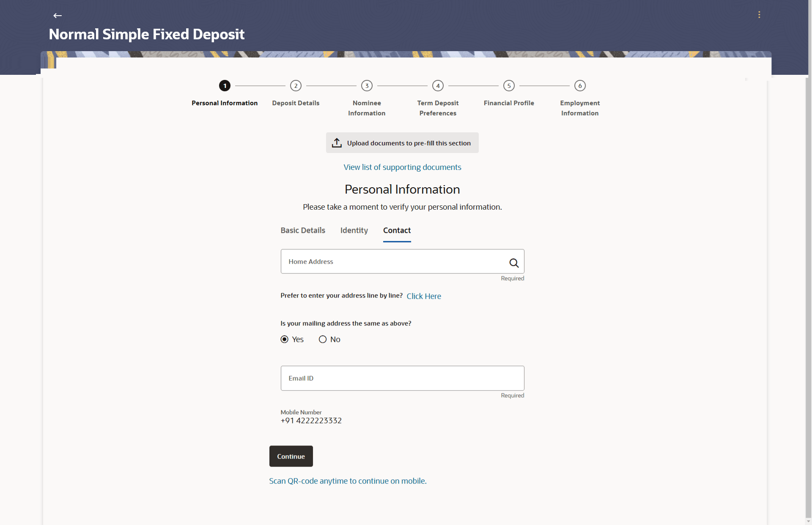
Task: Open View list of supporting documents link
Action: (x=402, y=167)
